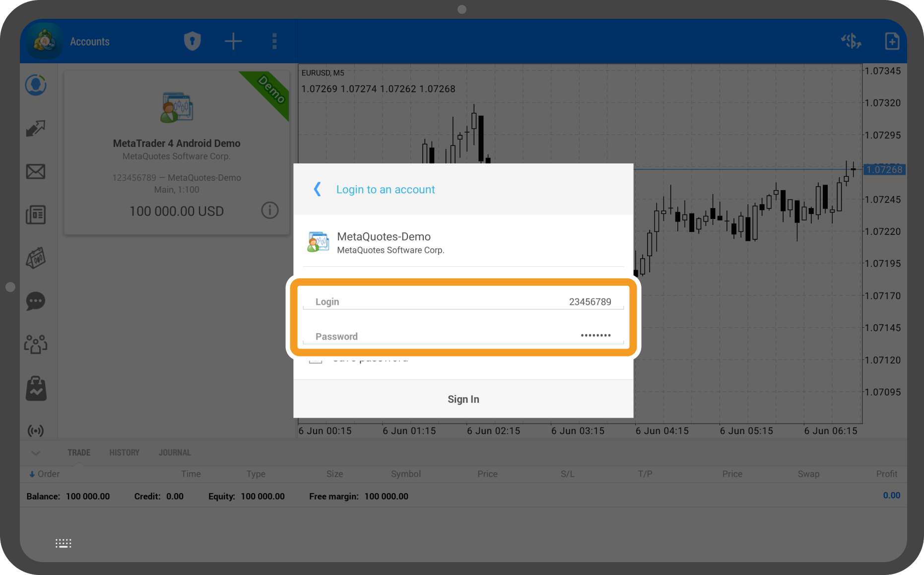
Task: Open the economic calendar ticket icon
Action: 36,258
